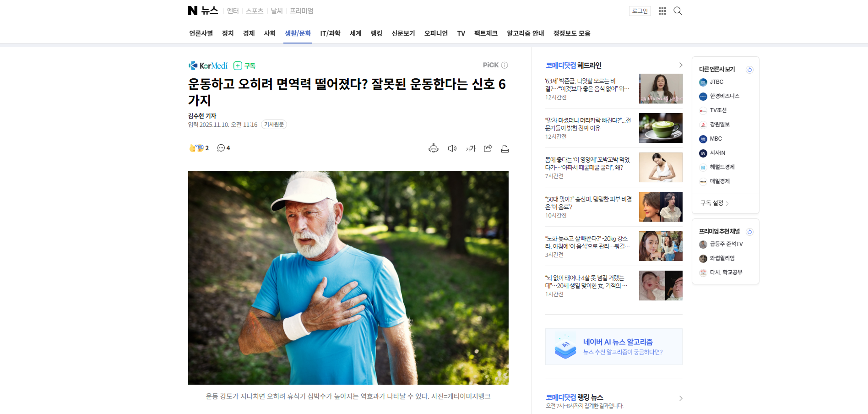Change font size with 가 icon
The height and width of the screenshot is (414, 868).
471,148
